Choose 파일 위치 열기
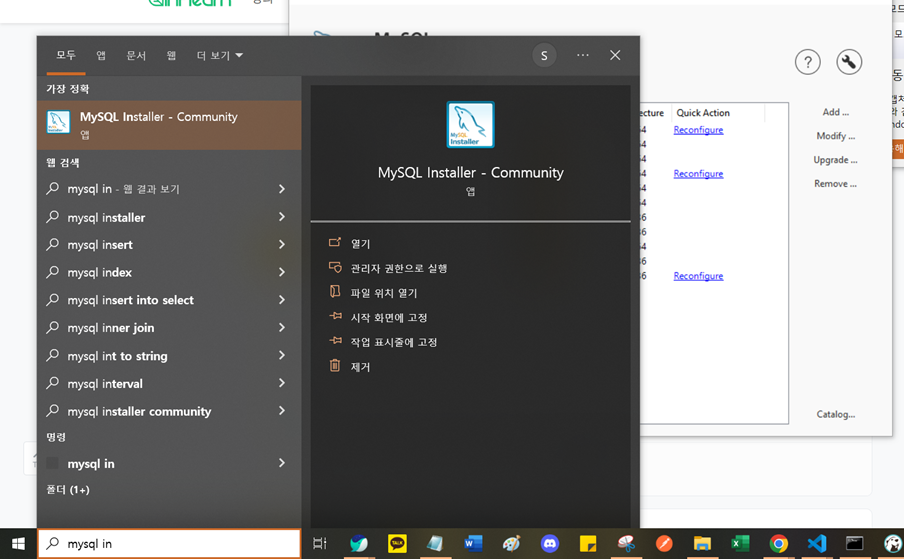The image size is (904, 559). tap(384, 293)
